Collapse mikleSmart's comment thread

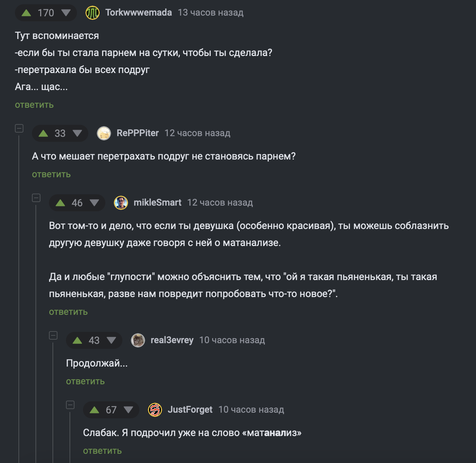[36, 198]
